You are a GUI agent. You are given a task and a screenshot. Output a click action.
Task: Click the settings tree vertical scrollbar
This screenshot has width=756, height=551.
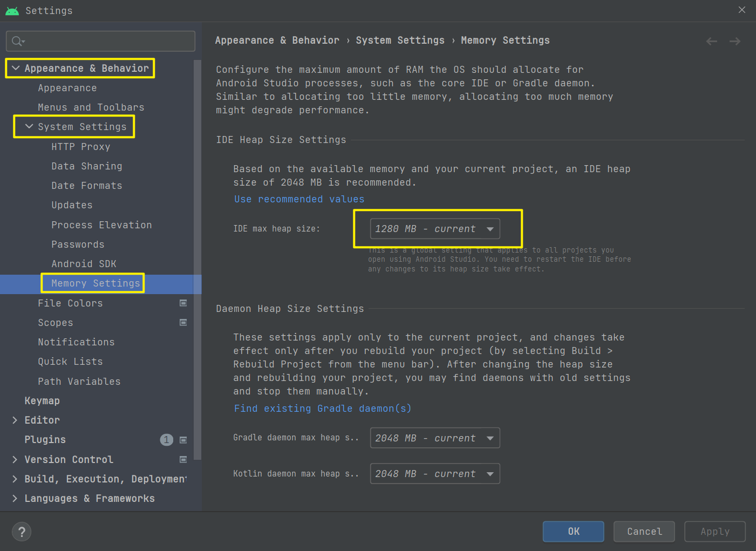tap(197, 259)
